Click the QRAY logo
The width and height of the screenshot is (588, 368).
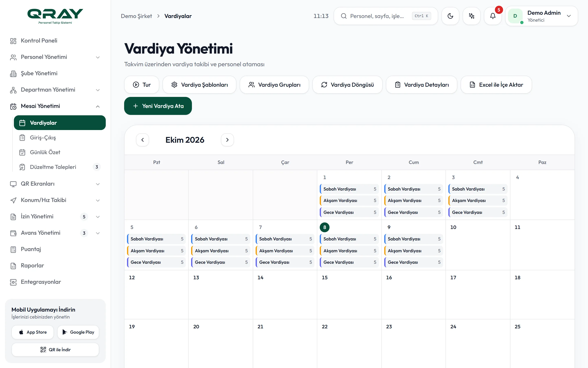point(55,16)
